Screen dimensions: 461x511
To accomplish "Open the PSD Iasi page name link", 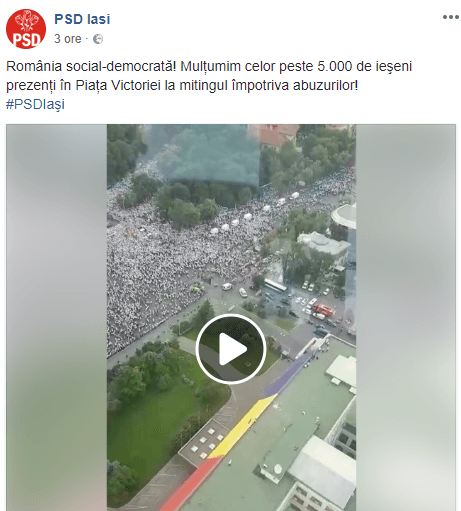I will tap(82, 19).
